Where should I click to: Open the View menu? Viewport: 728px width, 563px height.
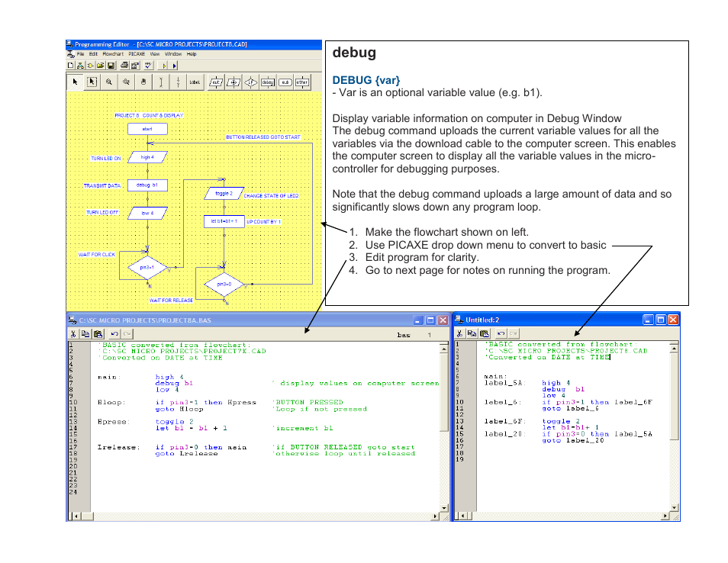click(155, 54)
